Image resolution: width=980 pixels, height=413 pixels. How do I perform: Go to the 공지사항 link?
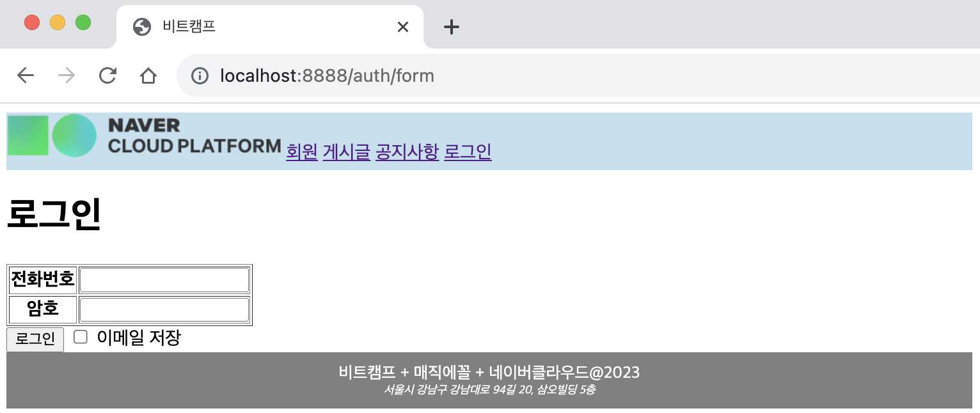(407, 152)
